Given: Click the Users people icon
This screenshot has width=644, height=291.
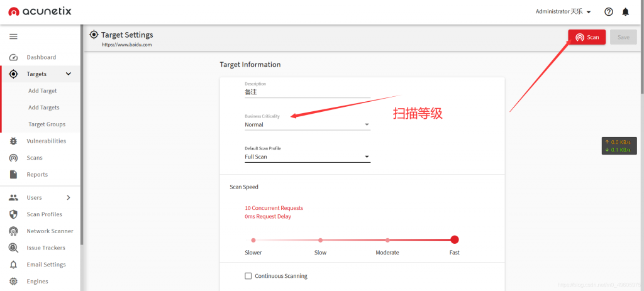Looking at the screenshot, I should point(14,198).
